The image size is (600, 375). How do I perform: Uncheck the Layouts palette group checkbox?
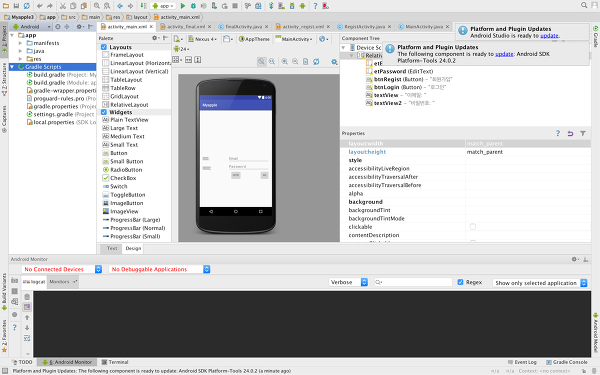pos(104,47)
